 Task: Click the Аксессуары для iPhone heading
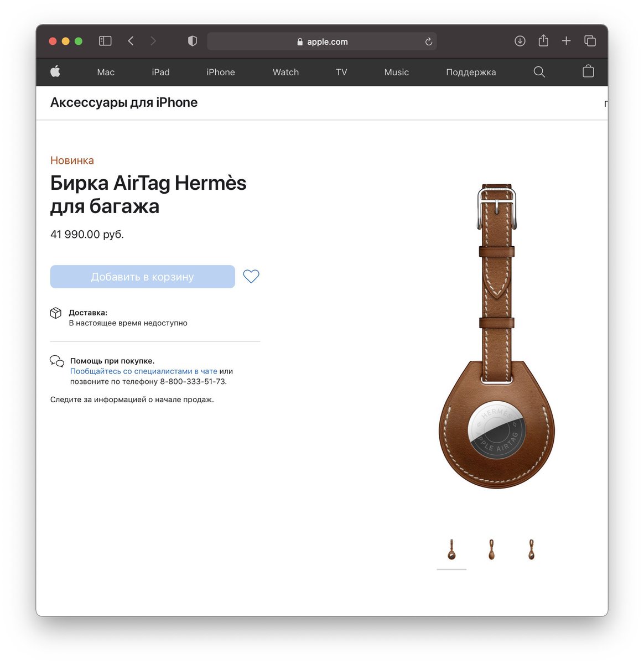(124, 102)
